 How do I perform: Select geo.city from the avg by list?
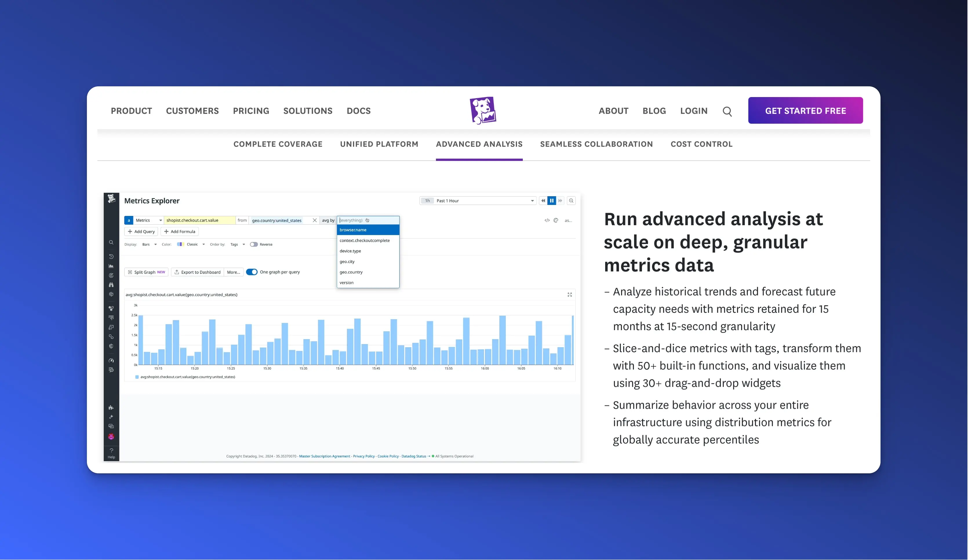pos(347,261)
